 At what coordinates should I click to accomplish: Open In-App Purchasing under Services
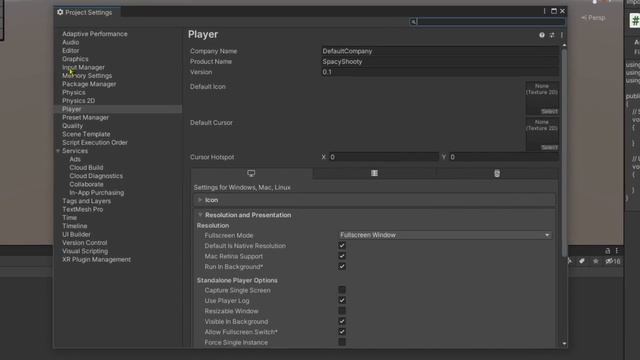tap(96, 193)
